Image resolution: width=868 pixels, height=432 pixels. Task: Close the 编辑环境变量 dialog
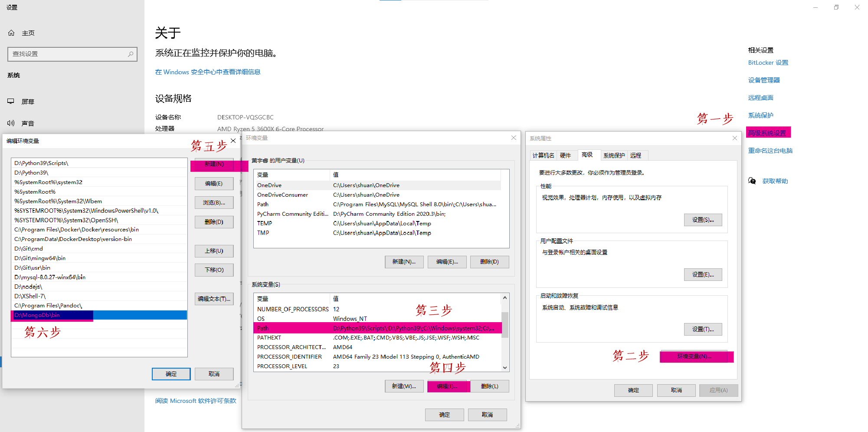pyautogui.click(x=233, y=141)
